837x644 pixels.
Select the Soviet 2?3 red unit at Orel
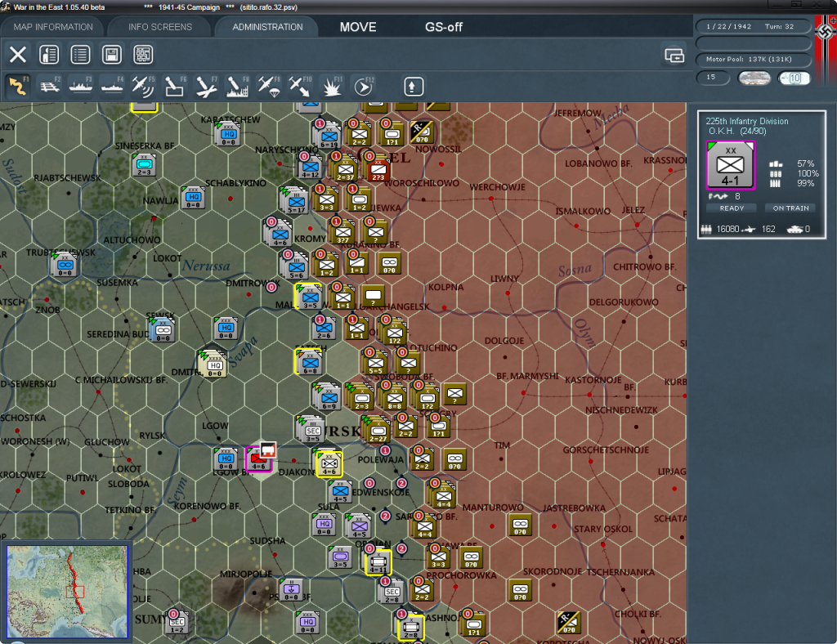tap(378, 170)
